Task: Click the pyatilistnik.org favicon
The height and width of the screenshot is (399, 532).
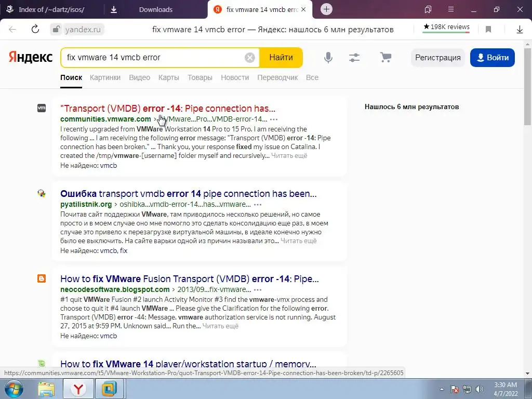Action: [42, 193]
